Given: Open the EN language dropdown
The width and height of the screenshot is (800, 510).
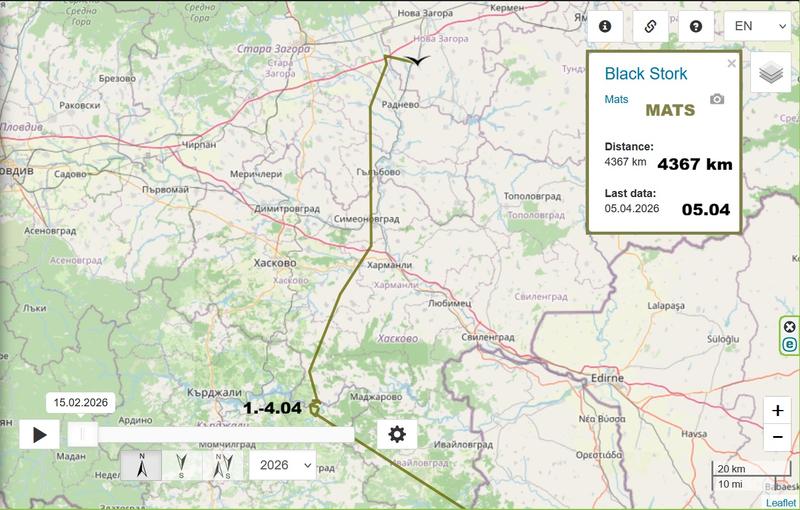Looking at the screenshot, I should click(758, 27).
